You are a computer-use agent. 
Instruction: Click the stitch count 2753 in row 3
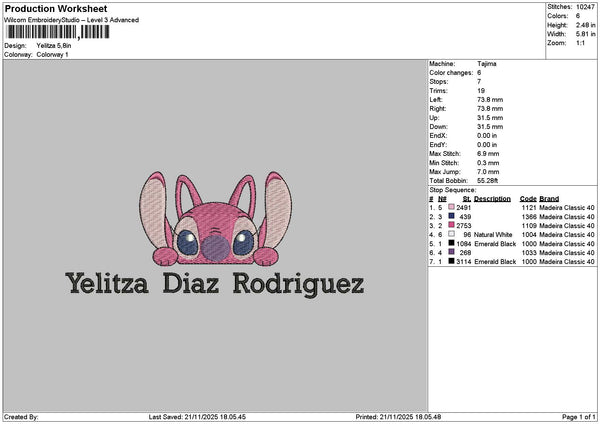tap(463, 226)
